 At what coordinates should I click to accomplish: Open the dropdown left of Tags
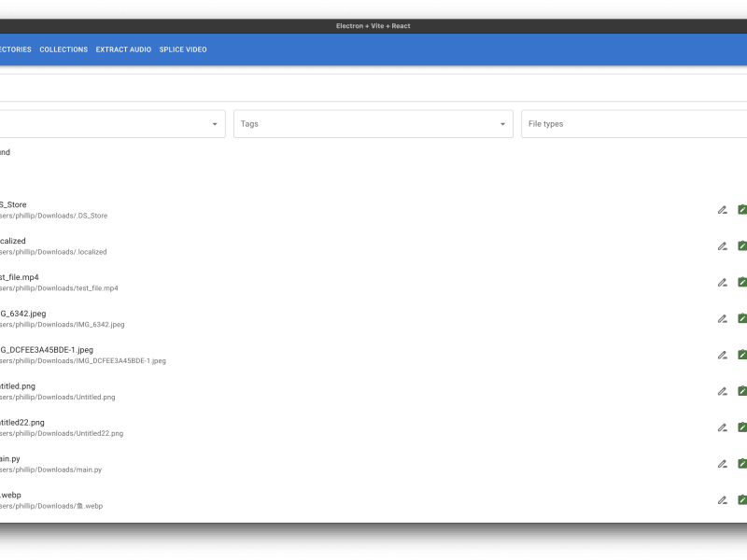[x=112, y=124]
